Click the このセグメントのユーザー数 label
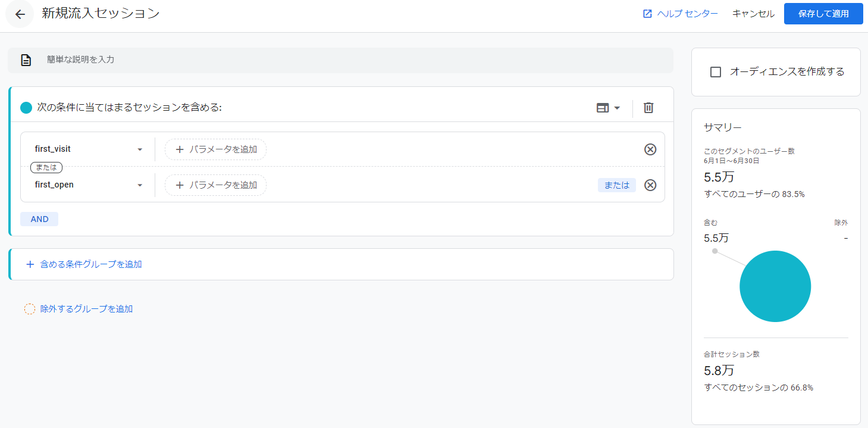 749,151
